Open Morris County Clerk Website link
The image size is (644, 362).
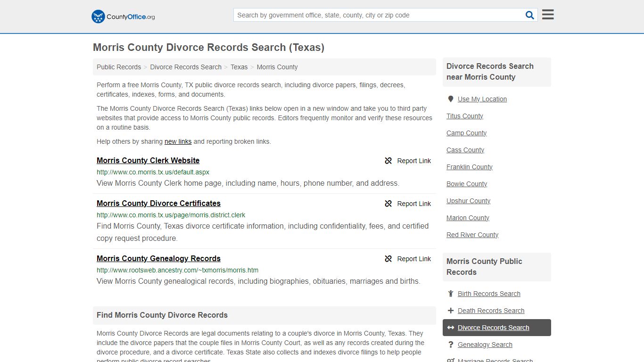(x=148, y=160)
